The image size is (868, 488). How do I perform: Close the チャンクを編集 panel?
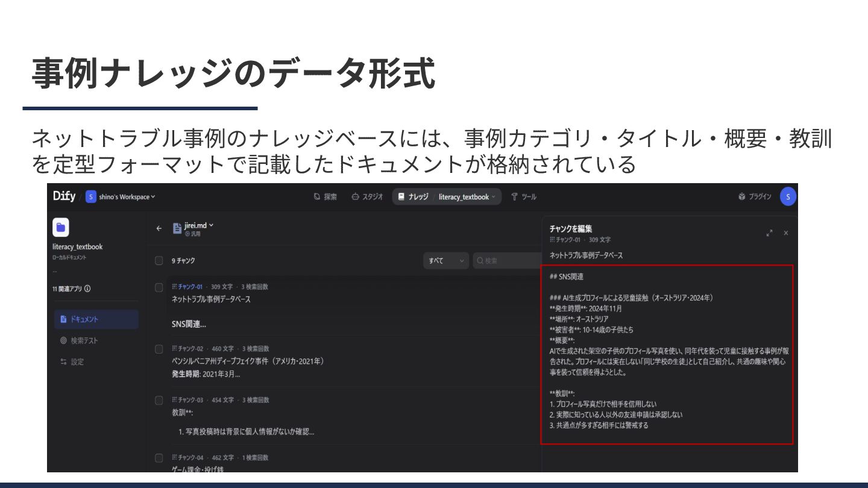point(786,233)
